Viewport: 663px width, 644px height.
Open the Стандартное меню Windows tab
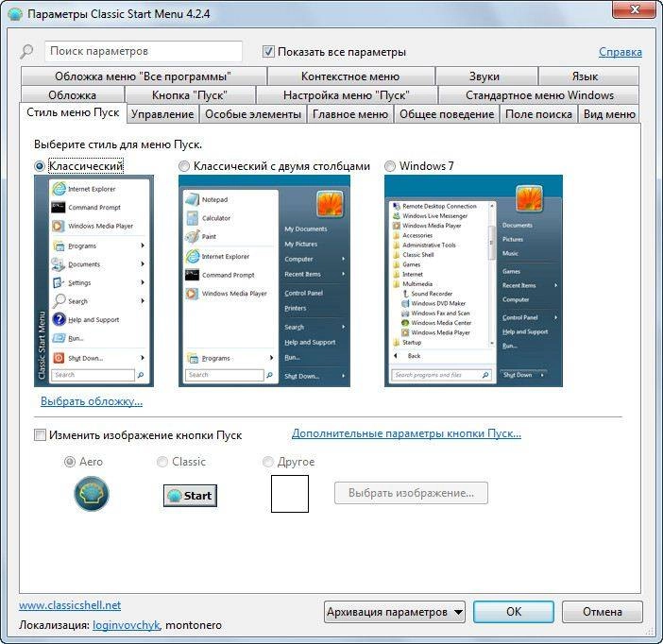(539, 95)
